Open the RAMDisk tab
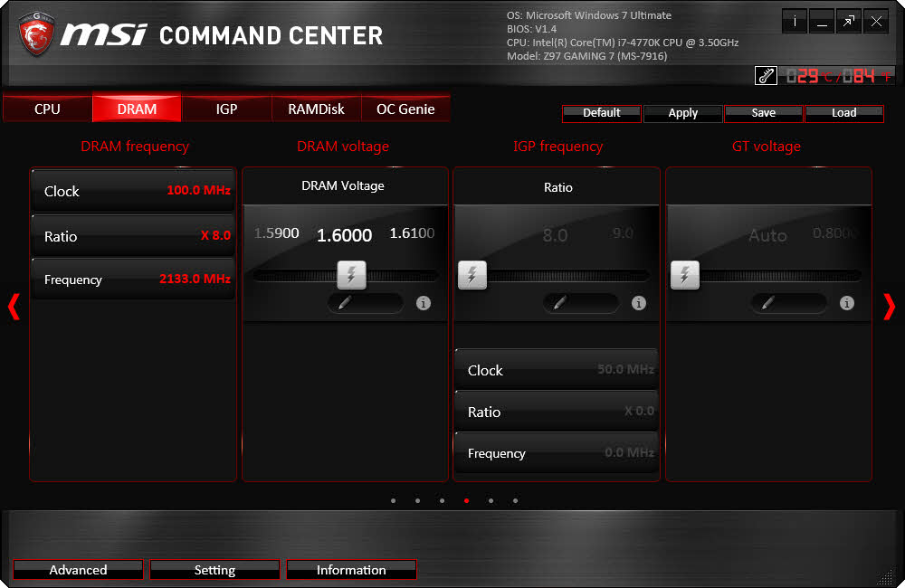The height and width of the screenshot is (588, 905). (x=316, y=109)
